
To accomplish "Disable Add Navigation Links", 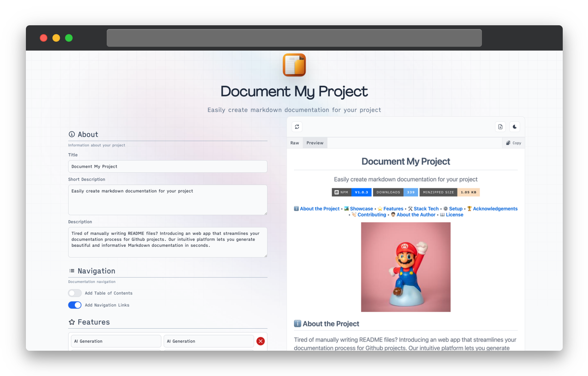I will click(74, 305).
